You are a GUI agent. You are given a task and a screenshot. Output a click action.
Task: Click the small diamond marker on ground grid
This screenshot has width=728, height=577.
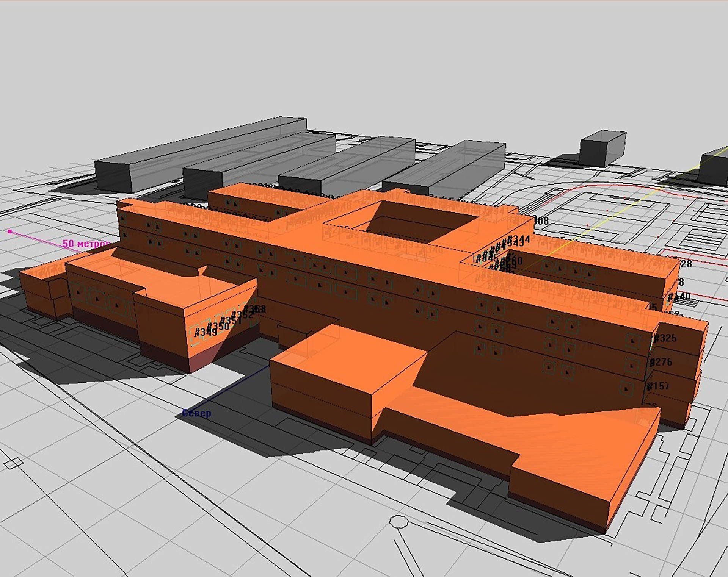[x=13, y=463]
